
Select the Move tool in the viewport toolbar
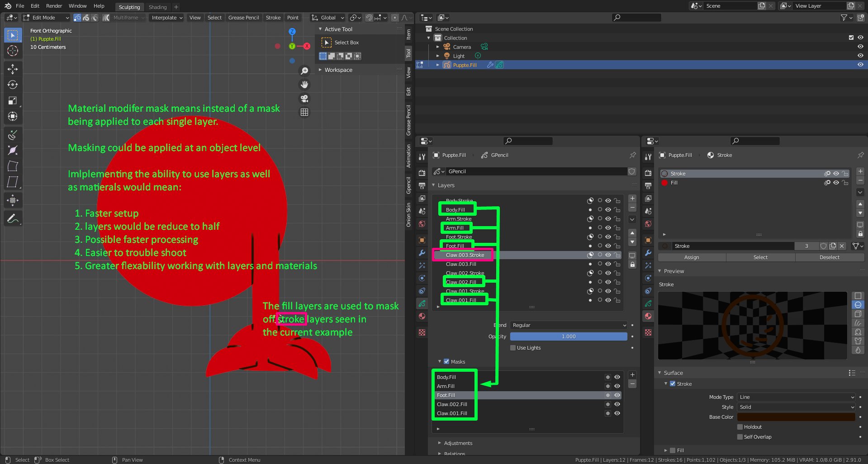13,69
